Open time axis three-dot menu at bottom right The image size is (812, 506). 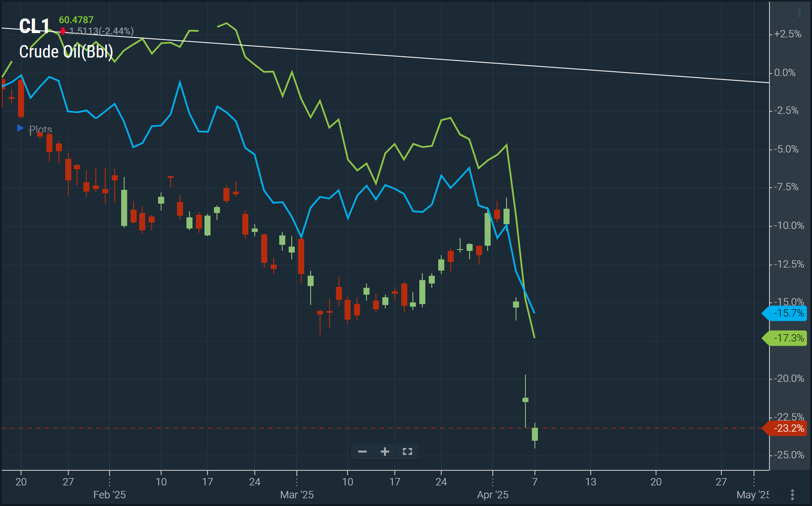tap(792, 495)
